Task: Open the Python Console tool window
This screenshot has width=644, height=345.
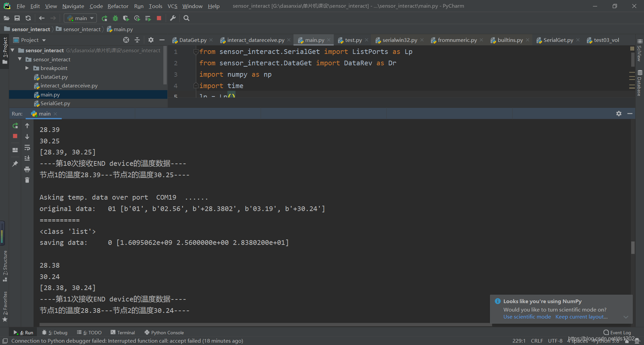Action: click(164, 333)
